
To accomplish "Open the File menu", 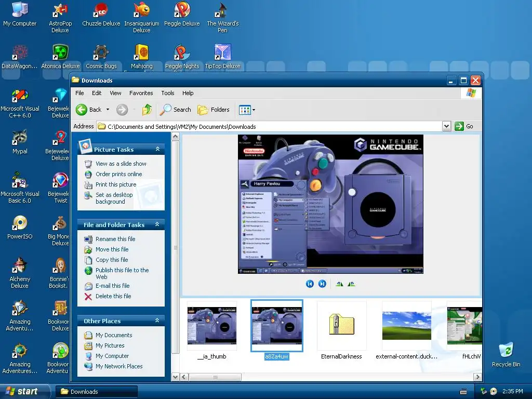I will click(x=79, y=93).
